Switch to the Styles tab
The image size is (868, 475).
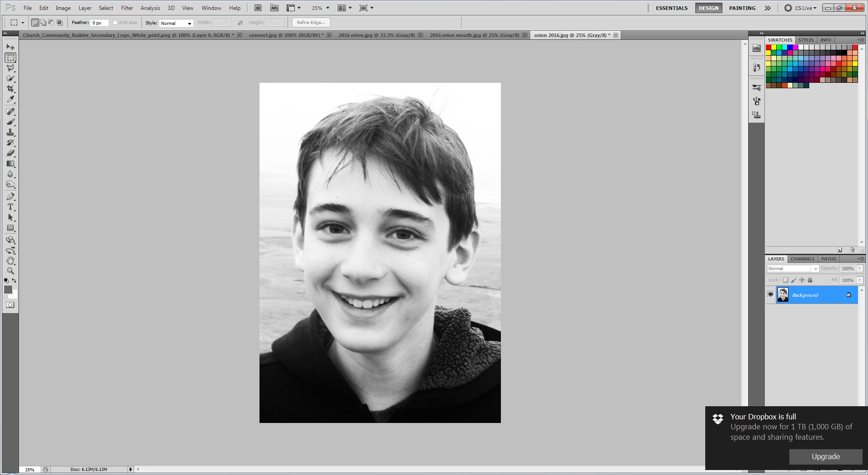click(x=806, y=40)
